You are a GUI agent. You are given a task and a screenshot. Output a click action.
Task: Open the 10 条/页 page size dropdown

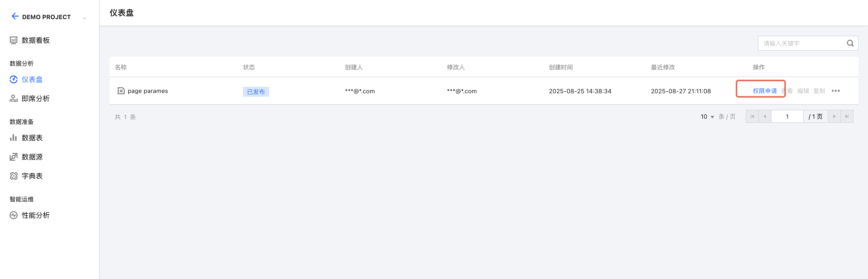click(x=707, y=117)
